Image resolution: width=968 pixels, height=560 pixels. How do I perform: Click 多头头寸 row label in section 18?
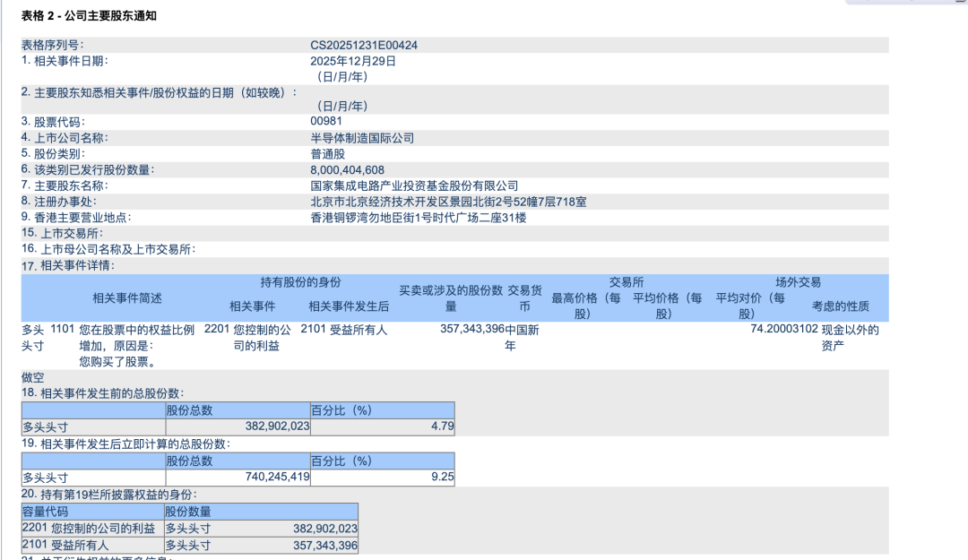coord(45,426)
